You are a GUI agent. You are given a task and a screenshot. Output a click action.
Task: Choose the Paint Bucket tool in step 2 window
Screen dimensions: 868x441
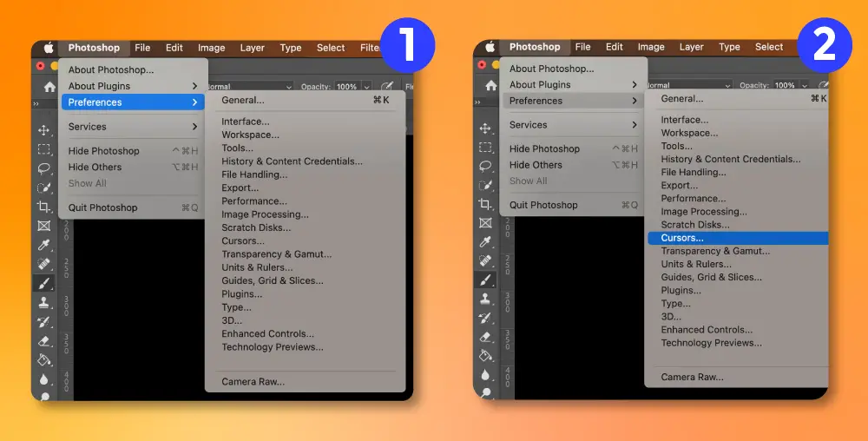tap(485, 356)
